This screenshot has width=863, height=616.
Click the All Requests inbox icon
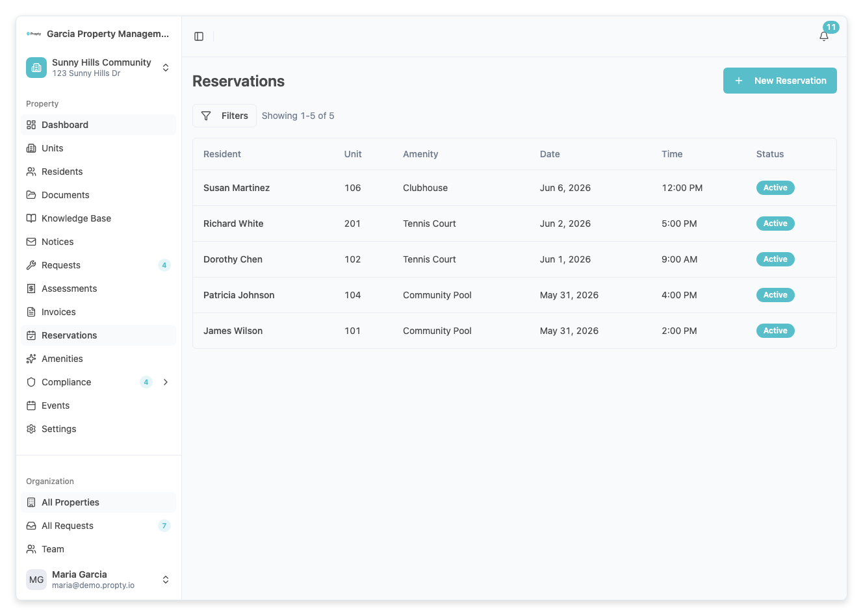click(31, 526)
